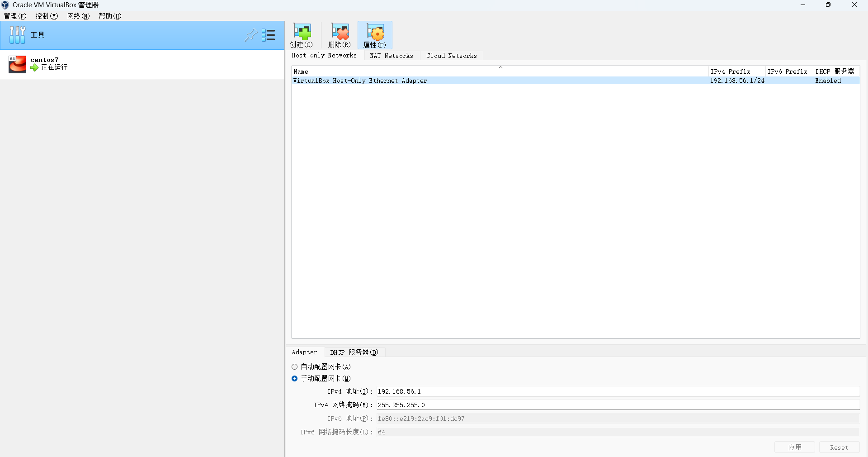The width and height of the screenshot is (868, 457).
Task: Open the DHCP 服务器 tab
Action: 354,352
